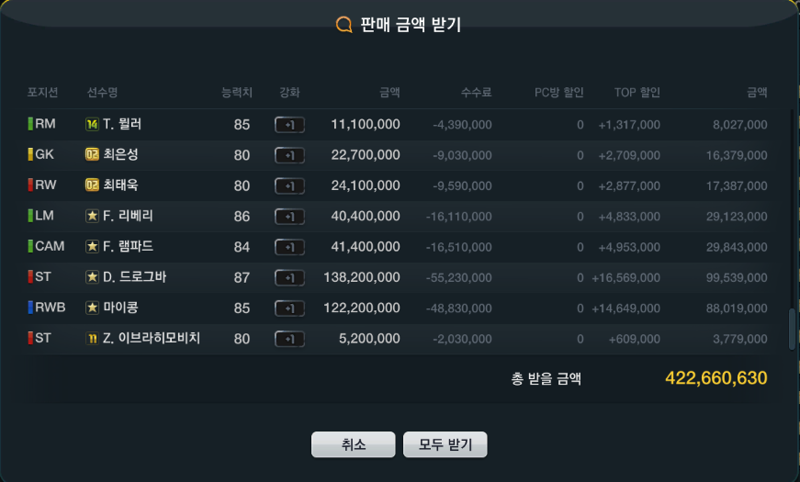Click the TOP 할인 column header
Screen dimensions: 800x482
pos(637,92)
